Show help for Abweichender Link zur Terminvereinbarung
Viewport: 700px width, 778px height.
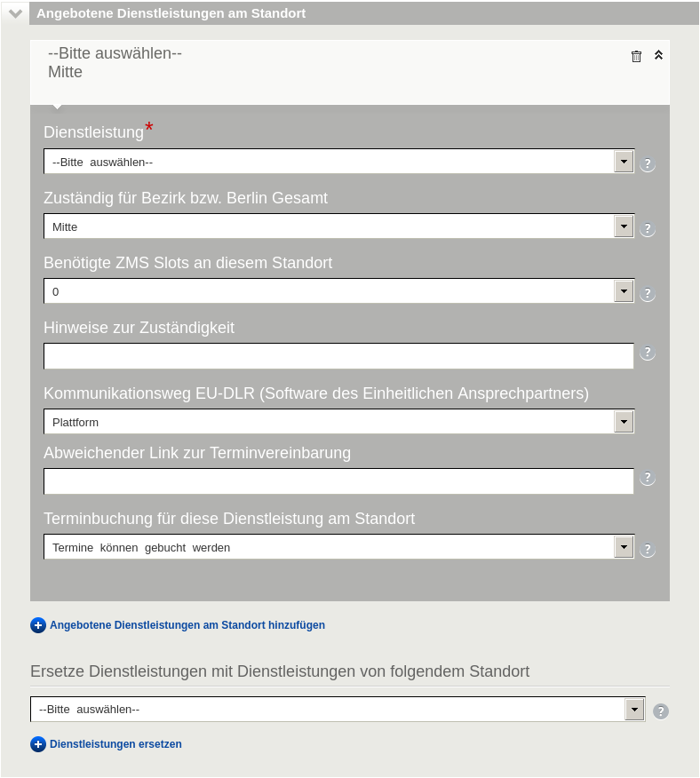[x=647, y=478]
